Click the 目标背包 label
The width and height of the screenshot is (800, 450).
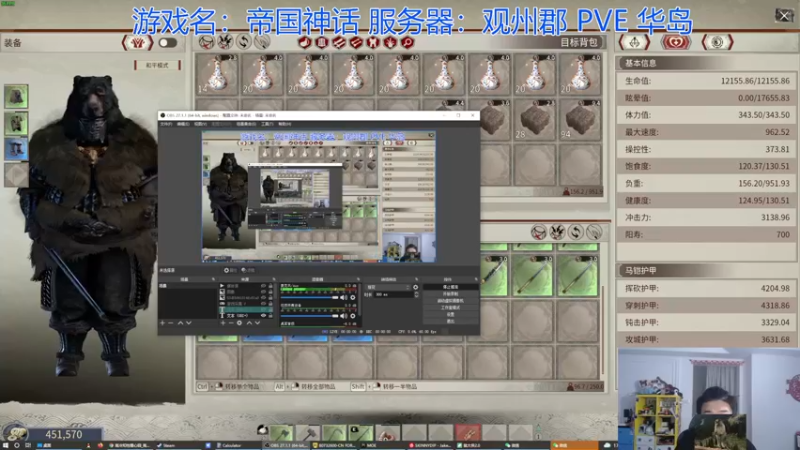pyautogui.click(x=579, y=42)
